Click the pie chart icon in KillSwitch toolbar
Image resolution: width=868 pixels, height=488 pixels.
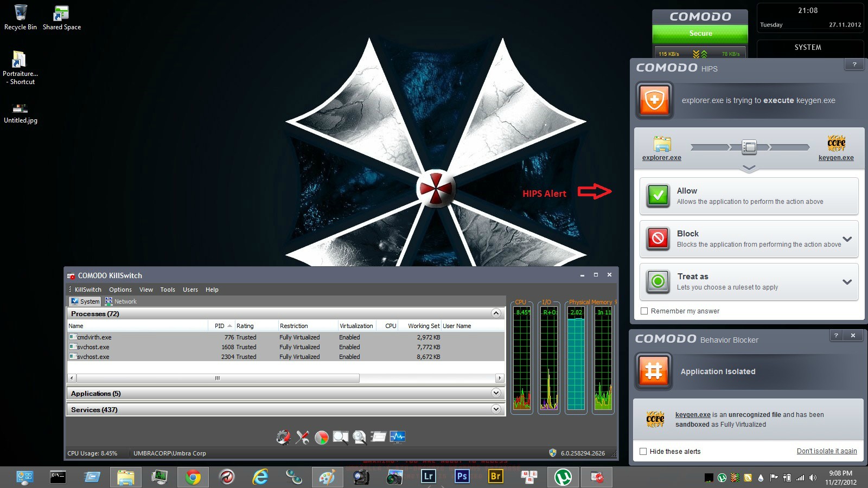pos(322,437)
